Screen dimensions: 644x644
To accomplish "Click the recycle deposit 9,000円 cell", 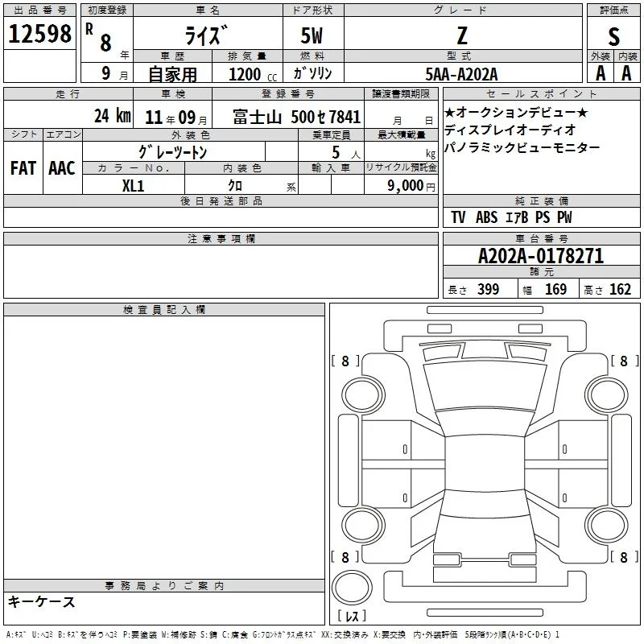I will 401,185.
